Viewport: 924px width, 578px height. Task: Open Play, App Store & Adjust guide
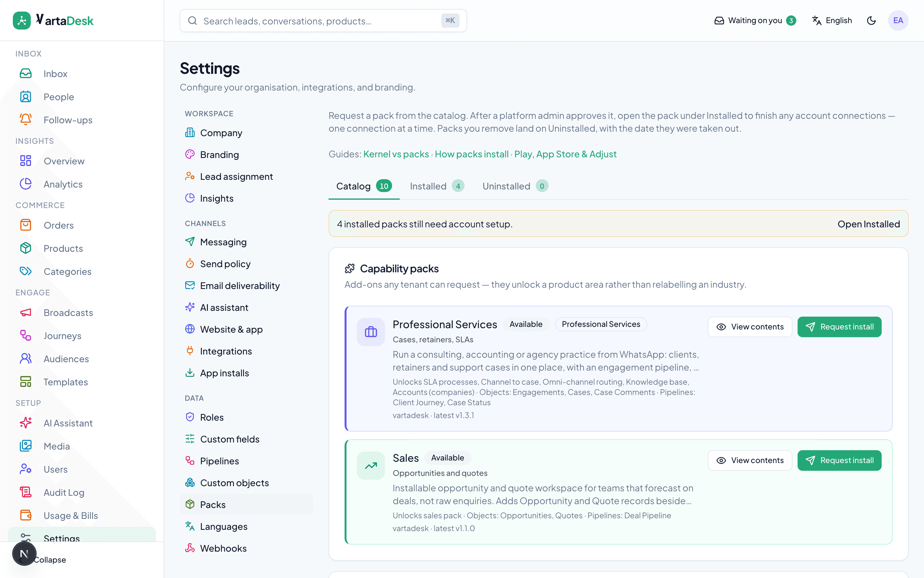click(565, 154)
